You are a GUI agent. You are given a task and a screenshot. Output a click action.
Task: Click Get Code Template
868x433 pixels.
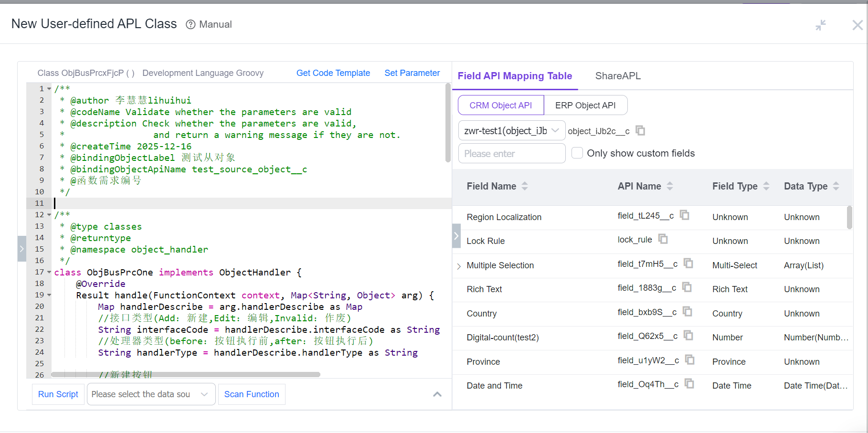point(333,73)
